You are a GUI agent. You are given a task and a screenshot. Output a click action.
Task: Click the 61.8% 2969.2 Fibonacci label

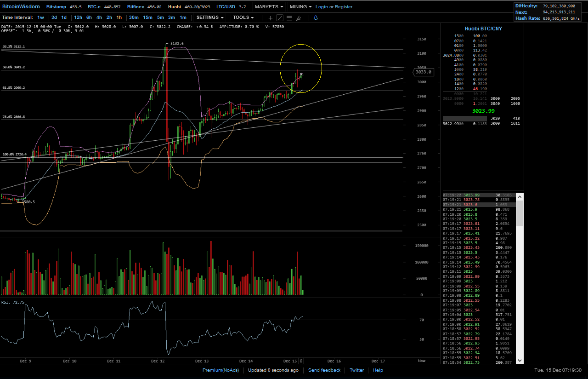pos(14,88)
